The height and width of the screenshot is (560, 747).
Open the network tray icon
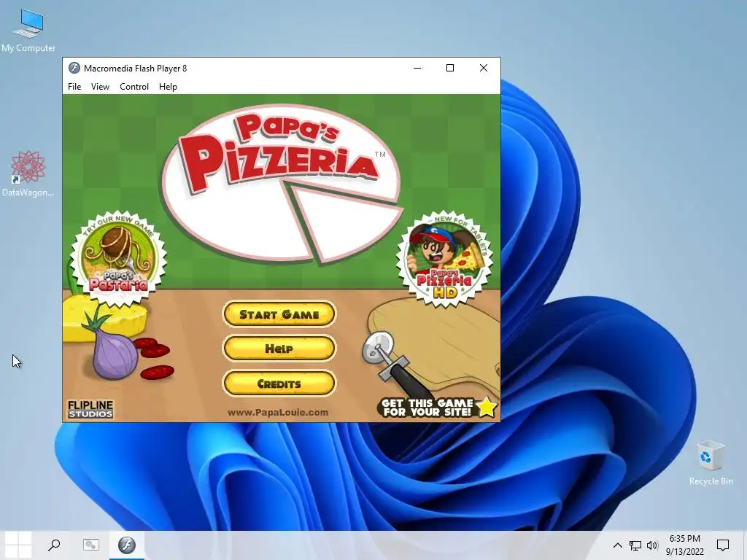(635, 545)
